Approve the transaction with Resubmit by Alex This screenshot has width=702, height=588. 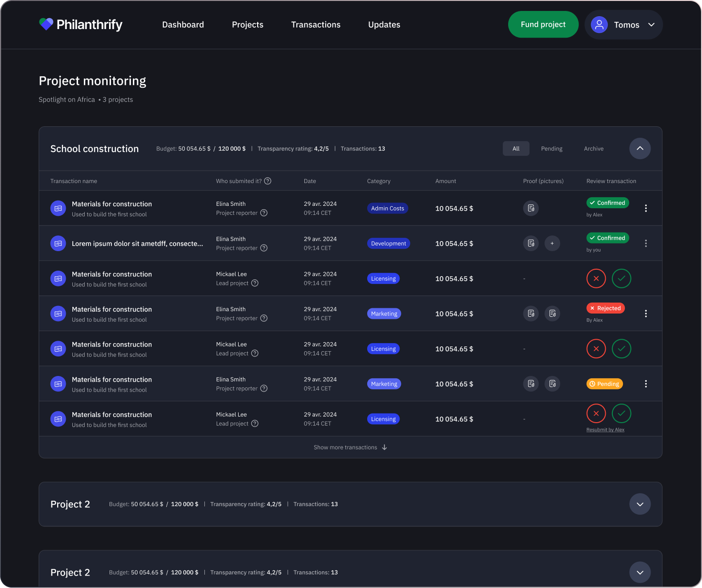[621, 414]
